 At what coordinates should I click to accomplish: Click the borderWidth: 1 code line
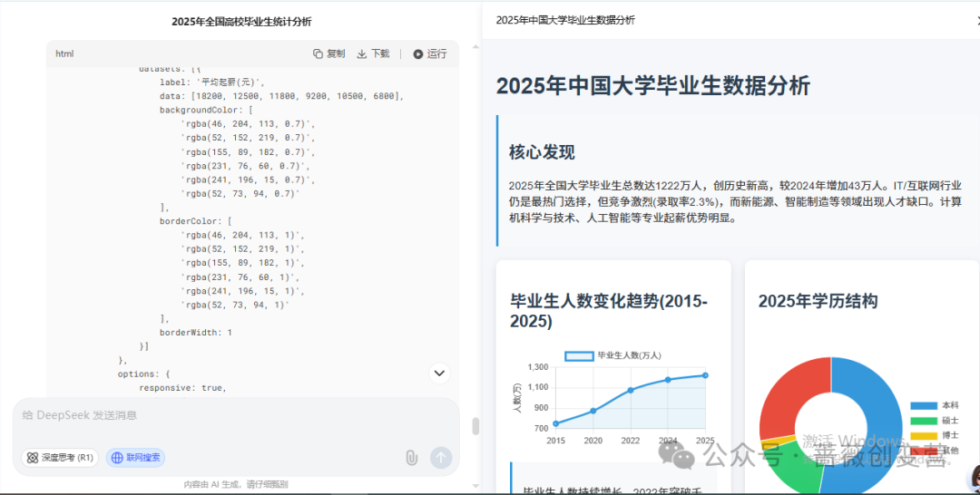point(196,333)
